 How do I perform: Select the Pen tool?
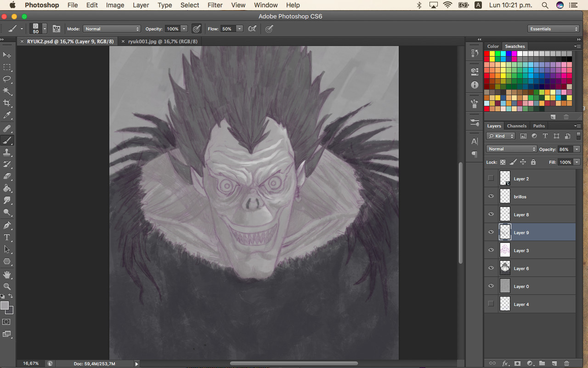coord(7,225)
